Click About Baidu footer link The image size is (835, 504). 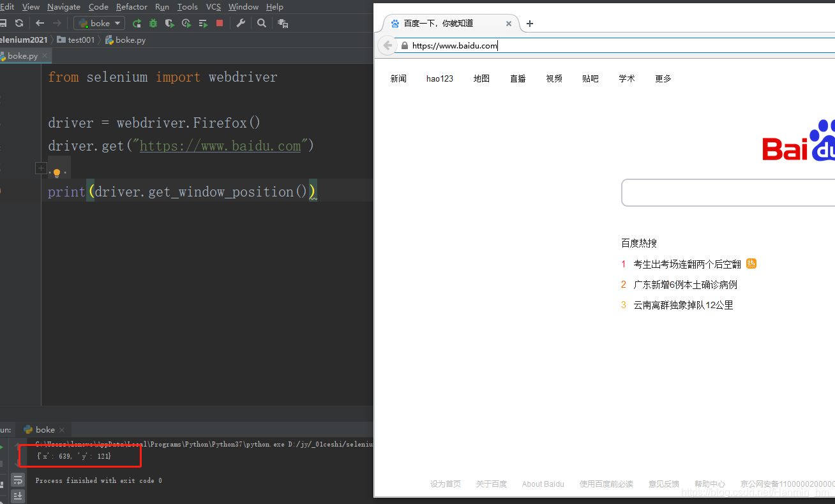pos(543,484)
